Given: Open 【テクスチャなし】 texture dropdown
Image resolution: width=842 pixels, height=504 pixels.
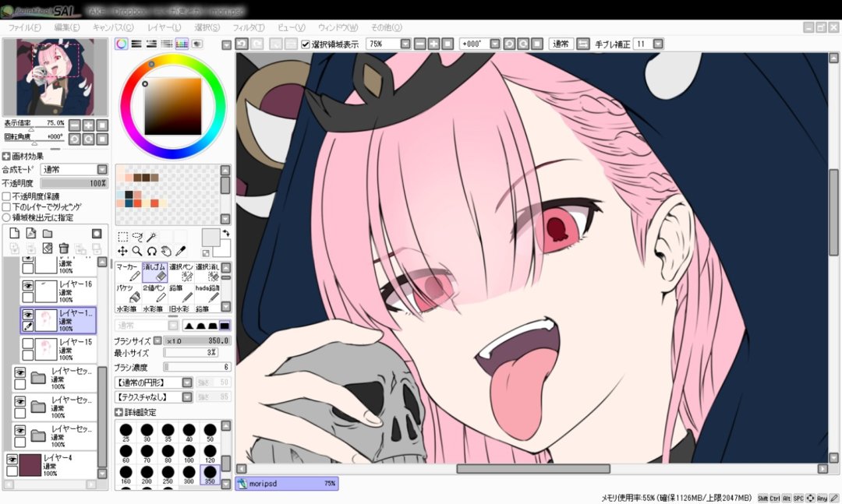Looking at the screenshot, I should tap(187, 397).
